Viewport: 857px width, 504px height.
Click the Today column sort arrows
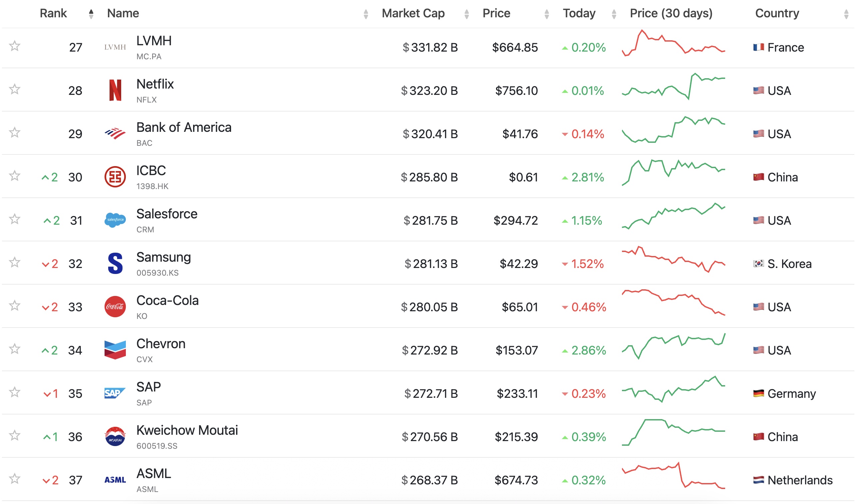point(614,14)
